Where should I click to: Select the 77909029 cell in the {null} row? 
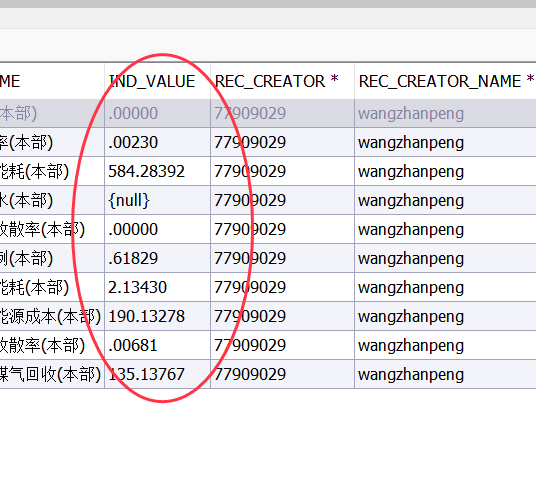[x=283, y=200]
